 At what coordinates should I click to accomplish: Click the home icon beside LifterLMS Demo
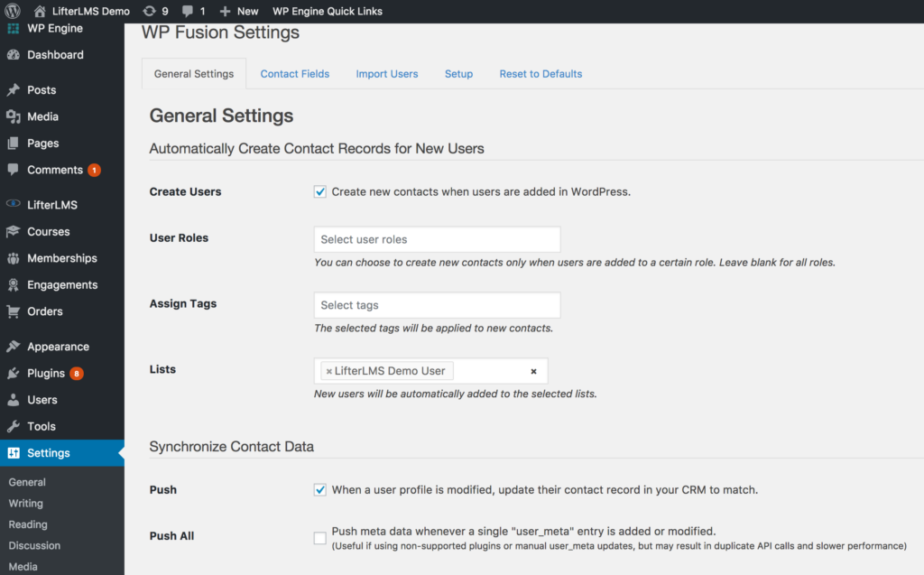40,11
